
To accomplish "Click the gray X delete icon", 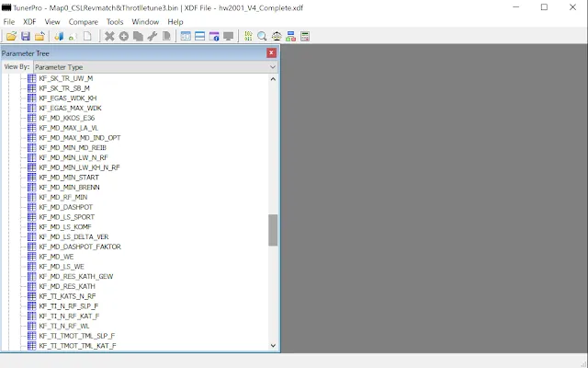I will pos(109,37).
